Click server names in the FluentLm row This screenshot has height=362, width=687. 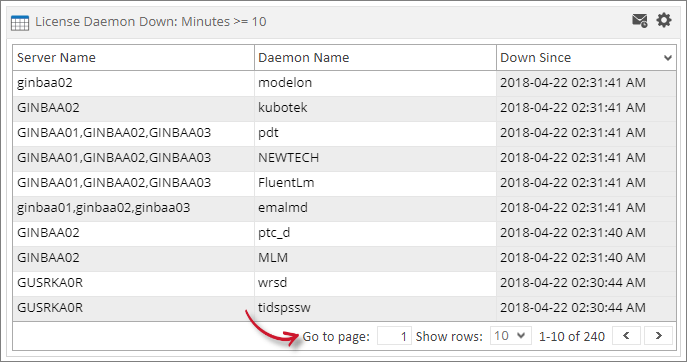pyautogui.click(x=133, y=183)
